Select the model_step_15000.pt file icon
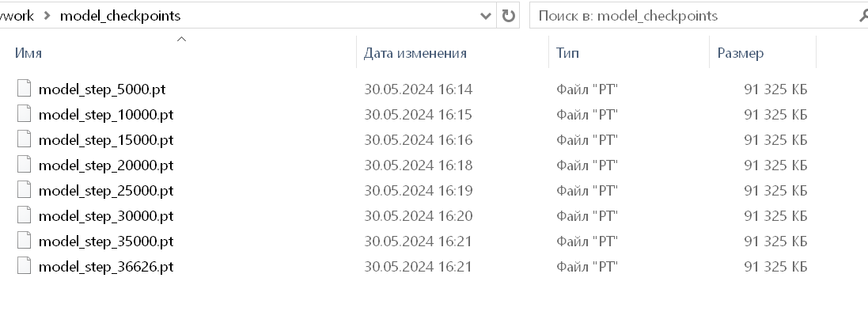The height and width of the screenshot is (327, 868). point(24,139)
